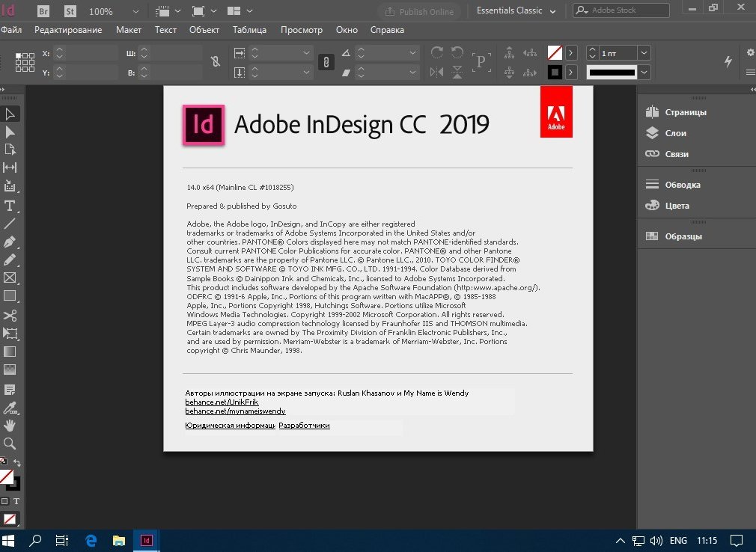
Task: Select the Direct Selection tool
Action: [10, 132]
